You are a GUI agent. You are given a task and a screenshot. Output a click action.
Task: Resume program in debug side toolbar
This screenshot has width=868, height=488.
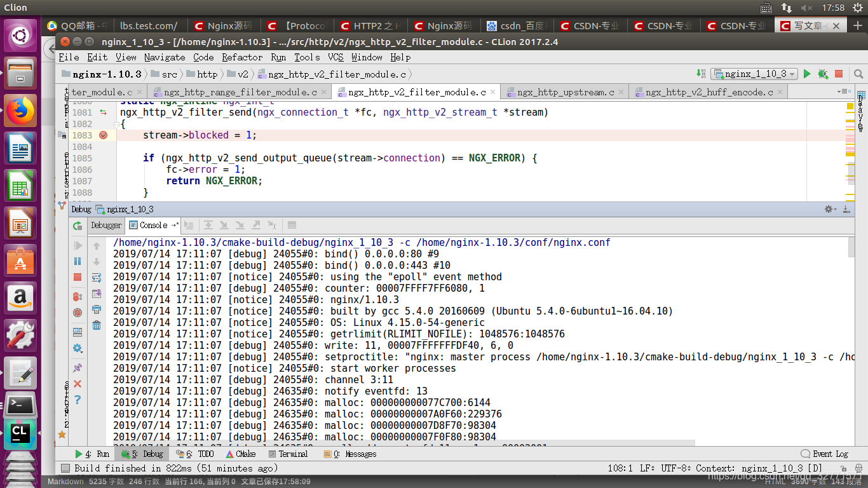pyautogui.click(x=78, y=245)
